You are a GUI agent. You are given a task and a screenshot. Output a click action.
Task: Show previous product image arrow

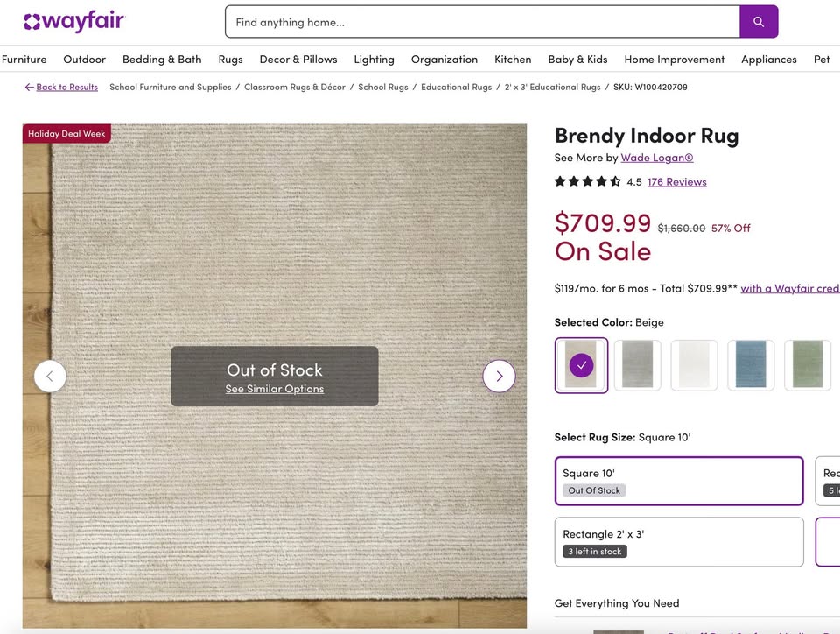50,377
